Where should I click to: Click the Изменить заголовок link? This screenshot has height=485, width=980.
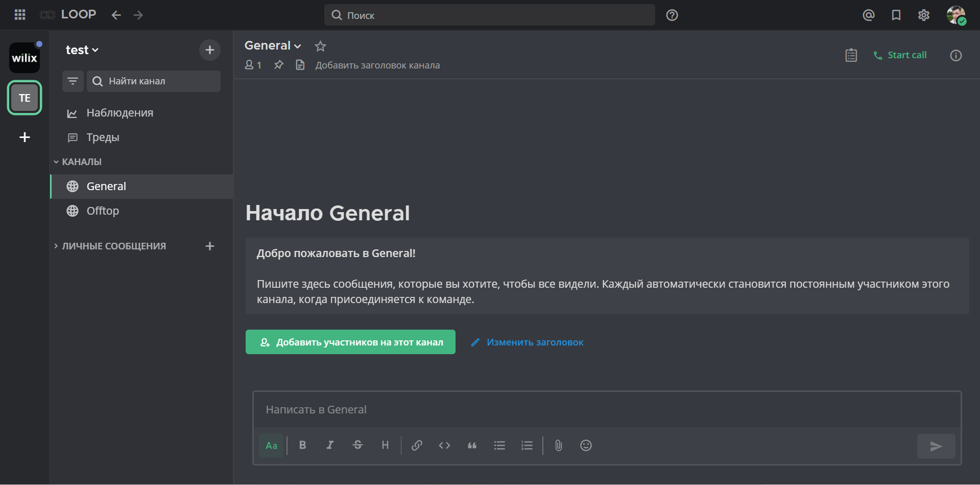pyautogui.click(x=534, y=342)
